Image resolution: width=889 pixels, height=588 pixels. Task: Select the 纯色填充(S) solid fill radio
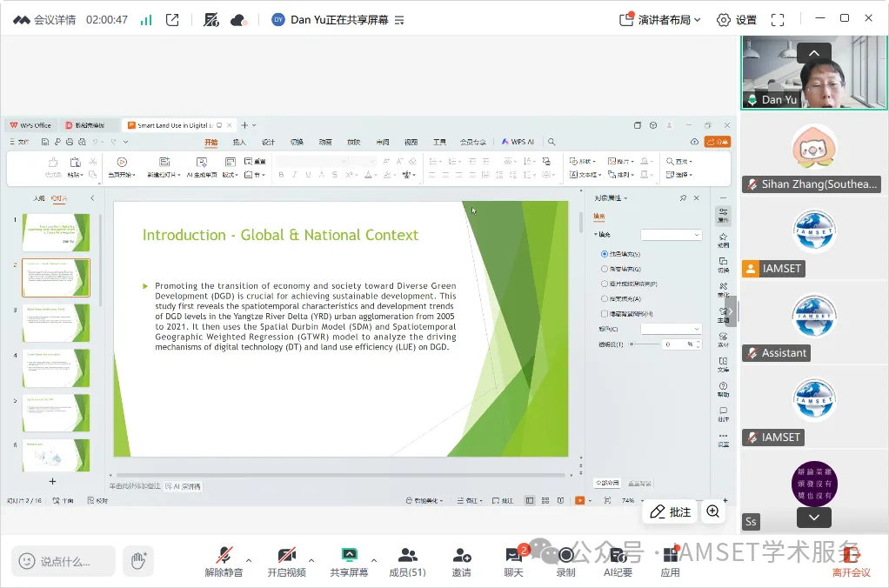click(605, 254)
